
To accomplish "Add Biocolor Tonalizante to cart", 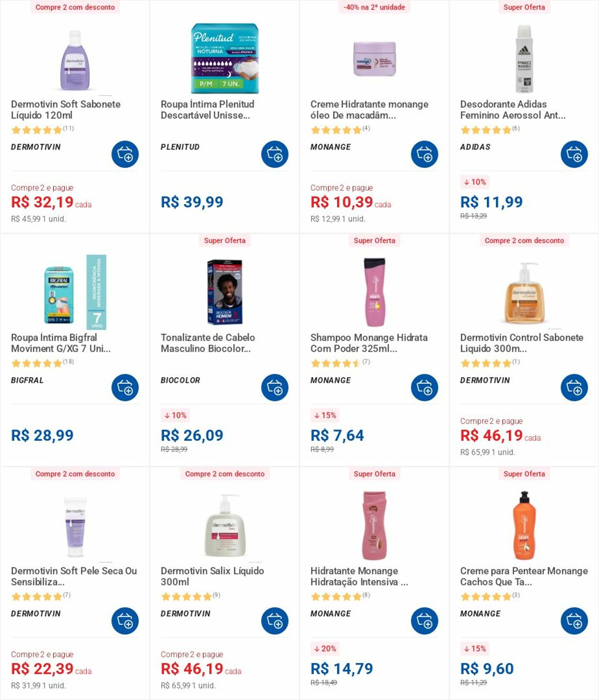I will pyautogui.click(x=275, y=388).
